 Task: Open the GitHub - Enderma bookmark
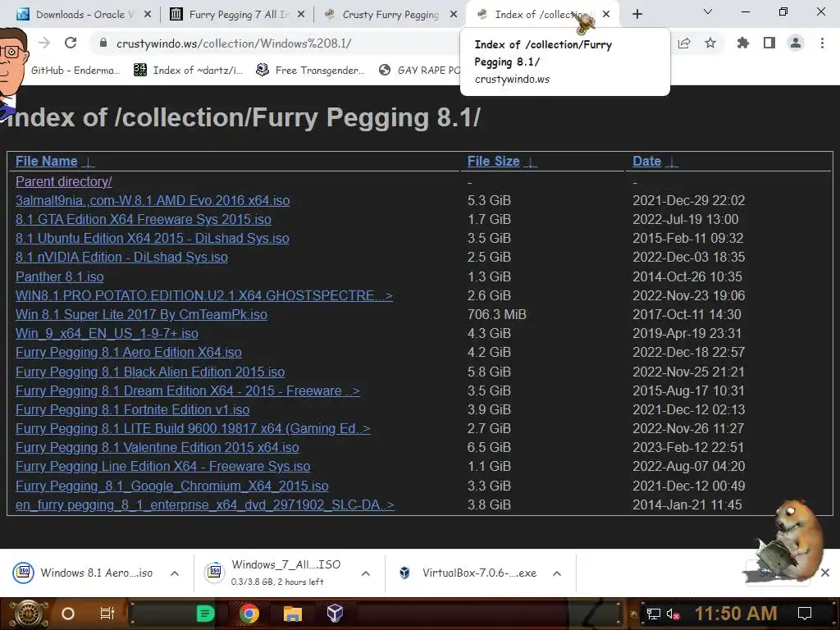coord(75,71)
